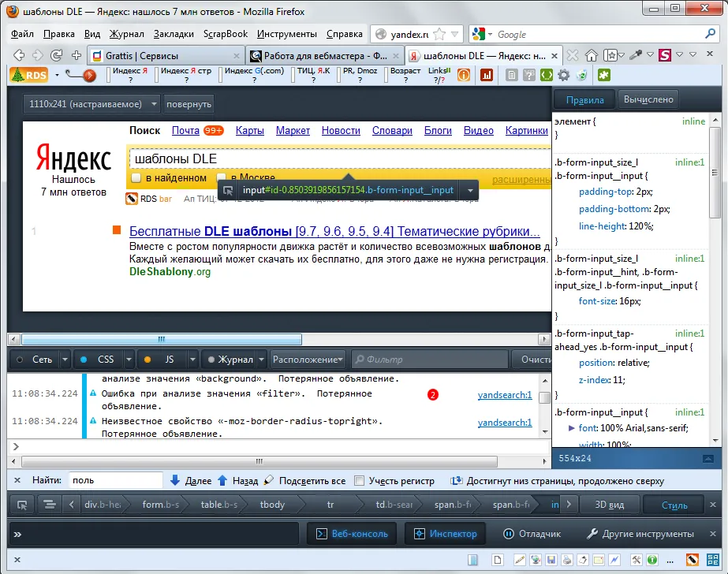Toggle 'Подсветить все' highlight option
The image size is (728, 574).
coord(304,481)
